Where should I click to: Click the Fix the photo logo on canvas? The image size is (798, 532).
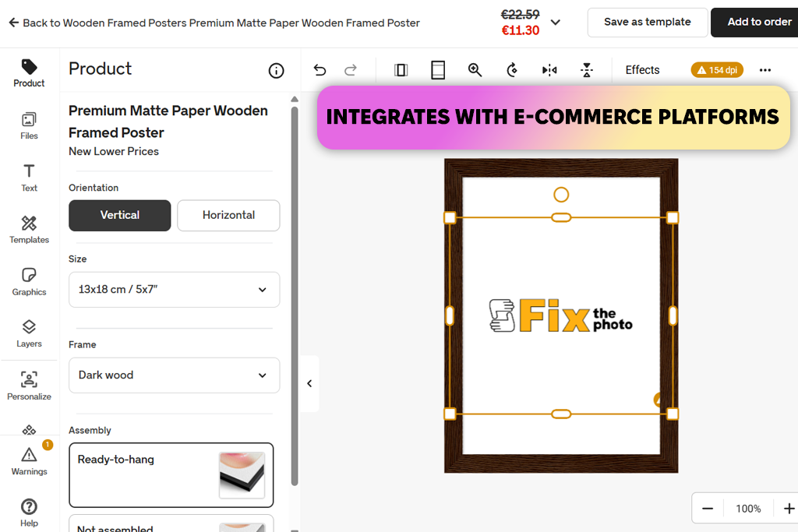561,315
